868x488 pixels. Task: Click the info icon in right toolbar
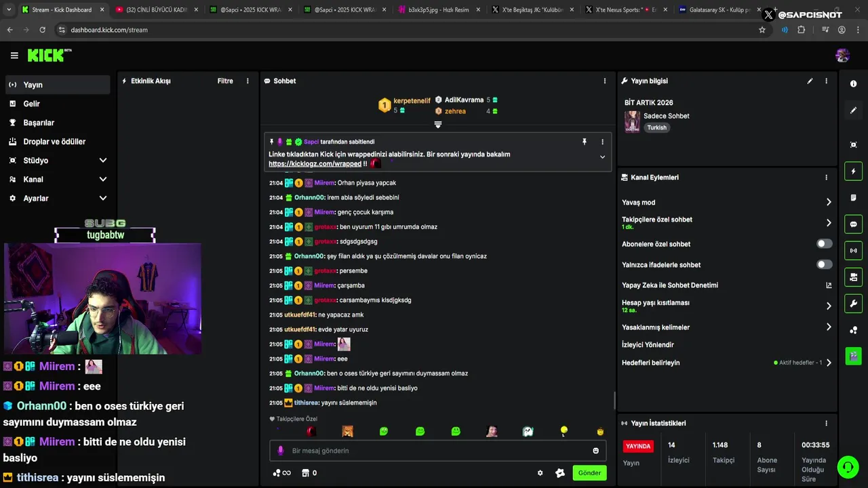(x=853, y=84)
